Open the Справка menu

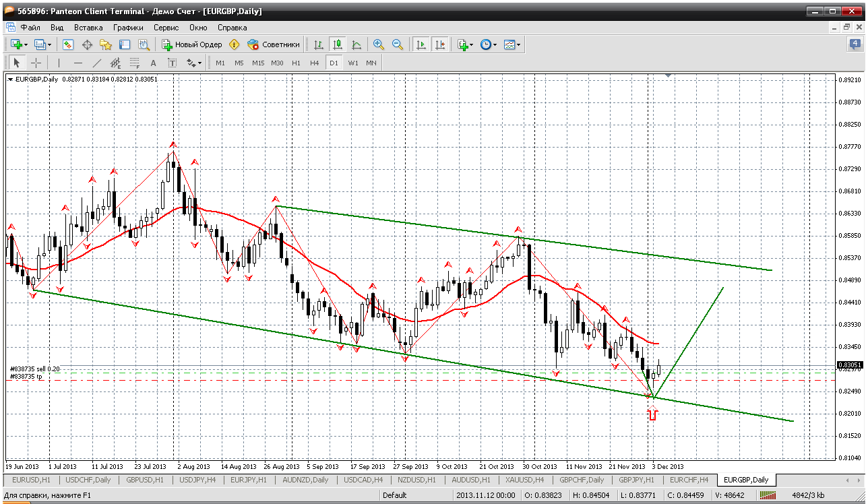click(232, 28)
